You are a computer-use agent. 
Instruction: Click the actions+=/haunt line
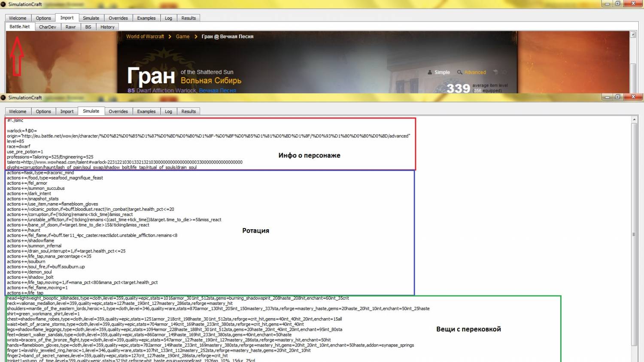24,230
